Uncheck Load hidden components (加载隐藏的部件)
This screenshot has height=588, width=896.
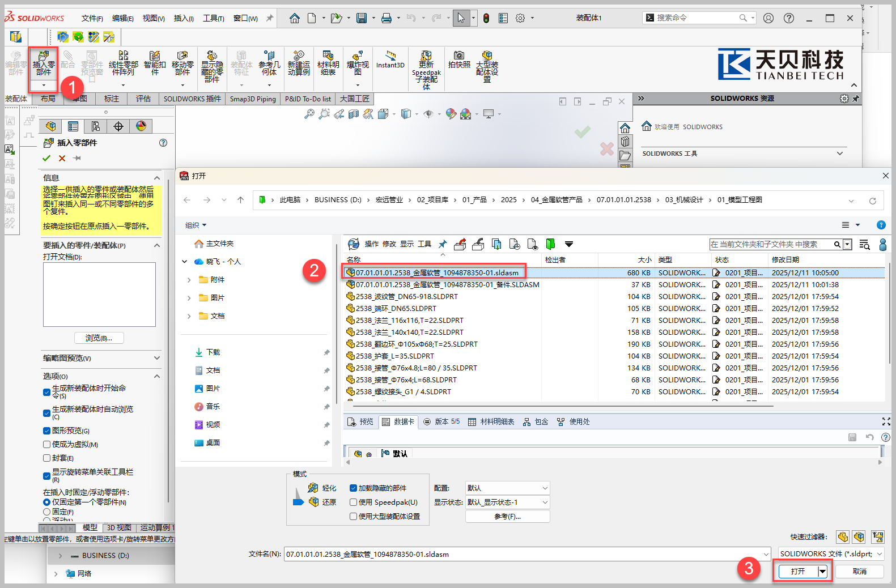353,488
